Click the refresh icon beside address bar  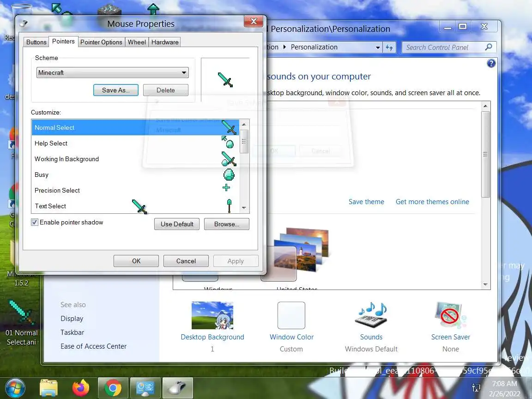coord(389,48)
